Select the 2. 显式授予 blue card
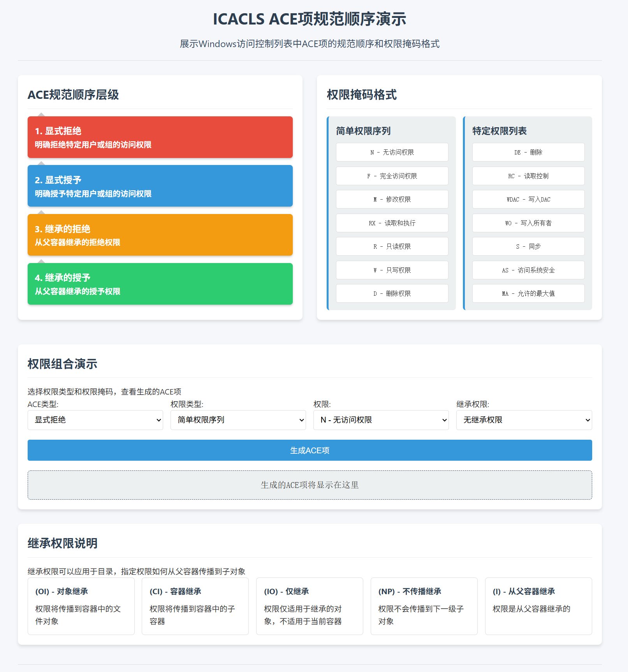 160,186
